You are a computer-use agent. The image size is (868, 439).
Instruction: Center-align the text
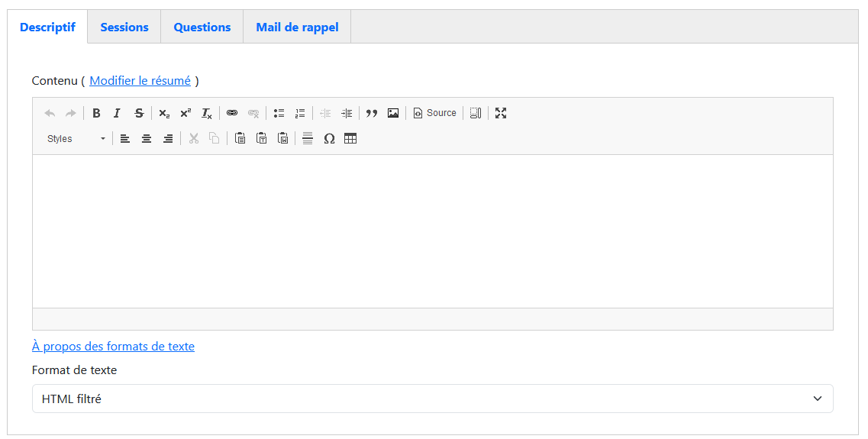[x=147, y=138]
